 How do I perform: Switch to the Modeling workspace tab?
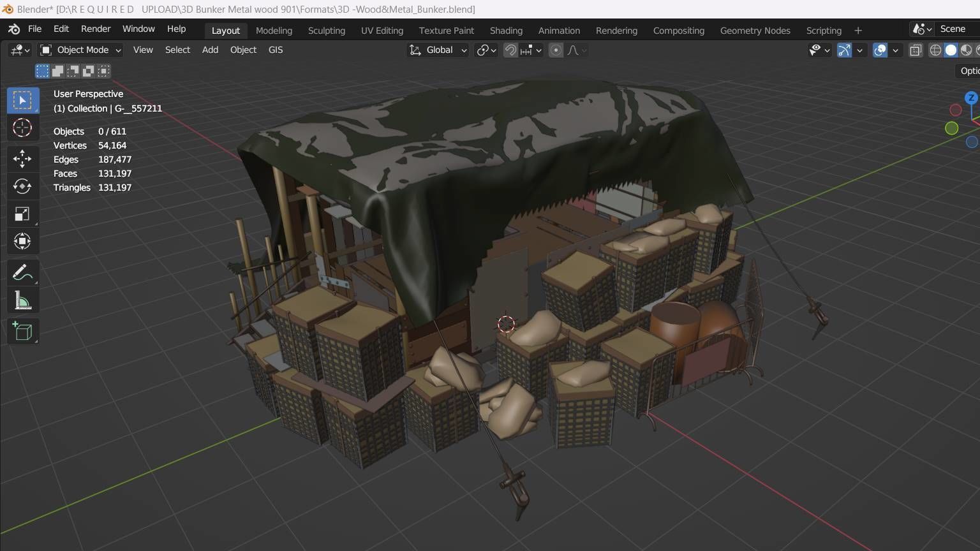[x=274, y=31]
